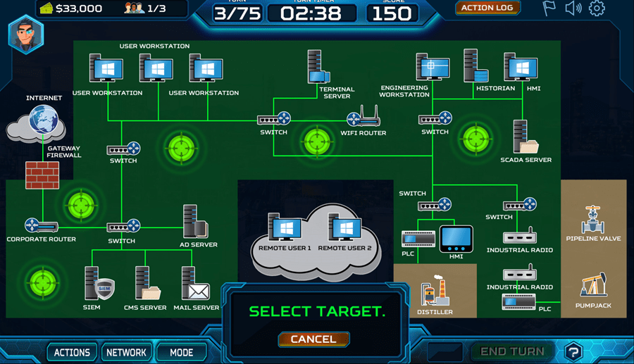The image size is (634, 364).
Task: Select the HMI tablet near the distiller
Action: (x=456, y=239)
